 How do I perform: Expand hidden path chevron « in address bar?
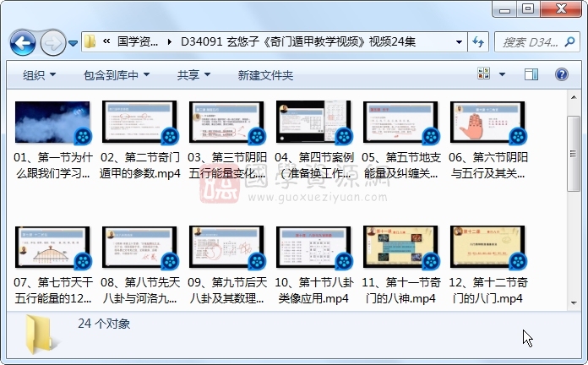click(106, 41)
